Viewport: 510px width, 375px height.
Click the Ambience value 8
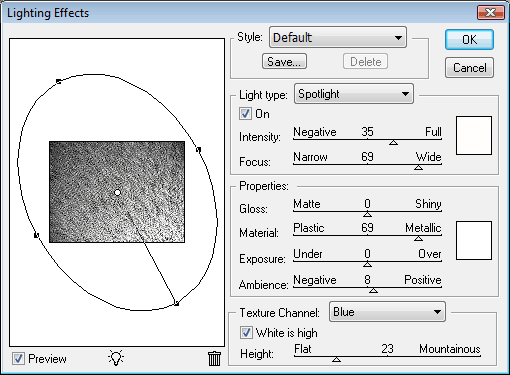click(367, 280)
